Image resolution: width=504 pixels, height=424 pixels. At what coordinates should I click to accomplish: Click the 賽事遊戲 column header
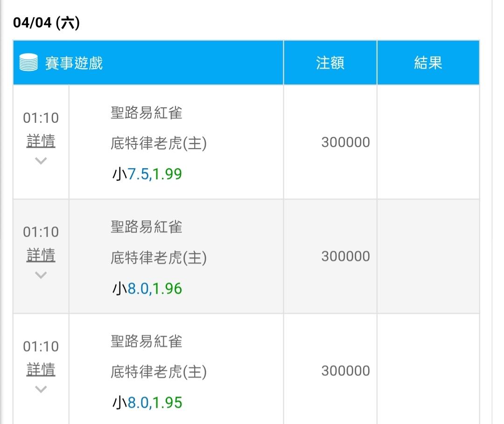74,63
